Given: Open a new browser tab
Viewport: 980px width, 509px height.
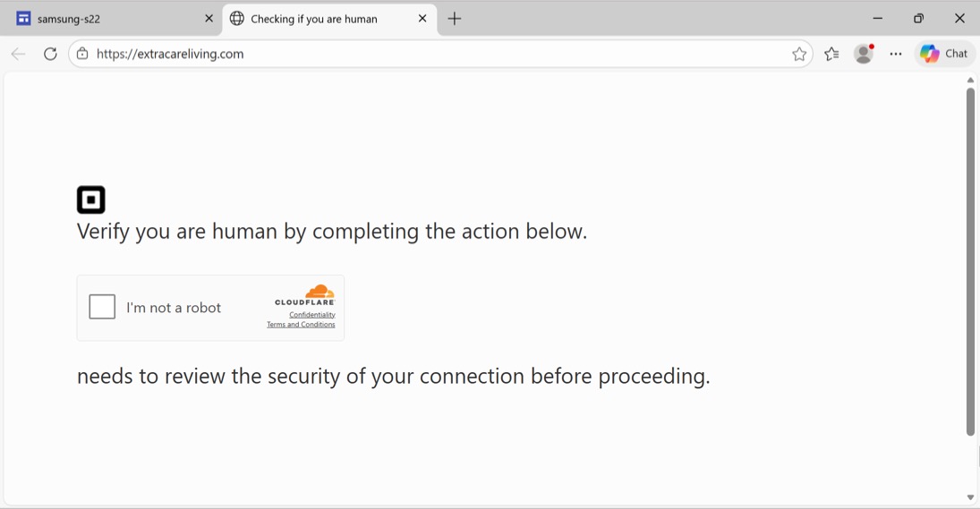Looking at the screenshot, I should 455,19.
